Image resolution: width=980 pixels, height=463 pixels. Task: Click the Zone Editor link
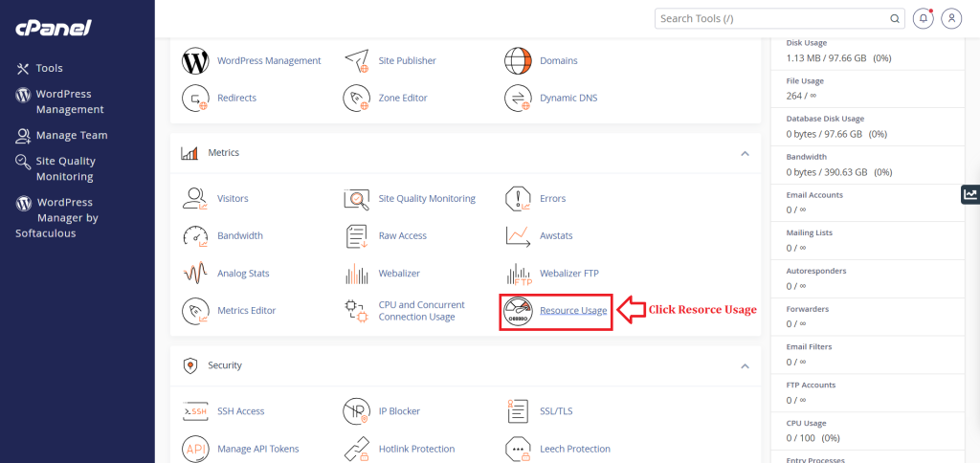[403, 99]
